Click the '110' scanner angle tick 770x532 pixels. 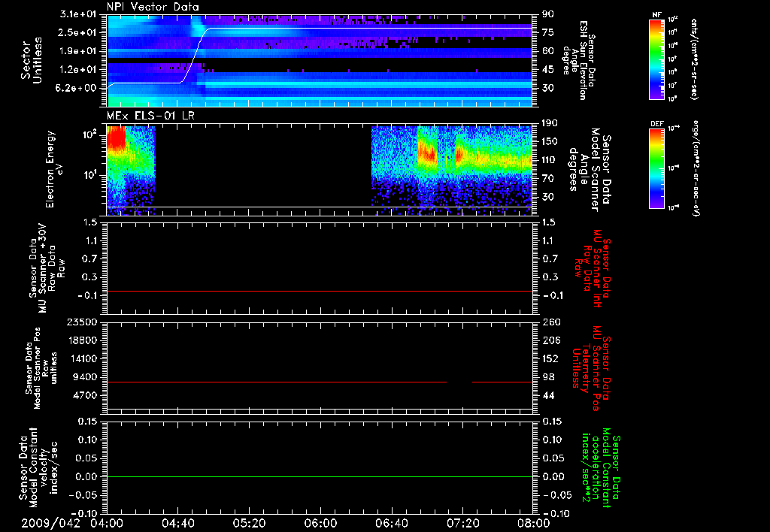(550, 160)
